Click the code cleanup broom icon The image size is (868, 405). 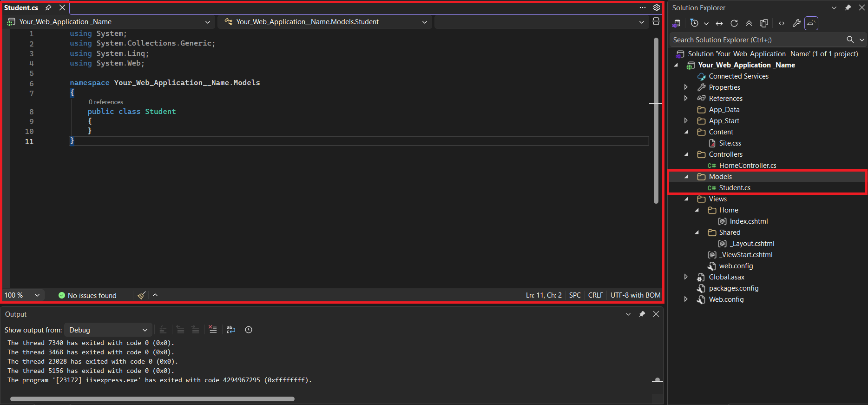pyautogui.click(x=142, y=295)
